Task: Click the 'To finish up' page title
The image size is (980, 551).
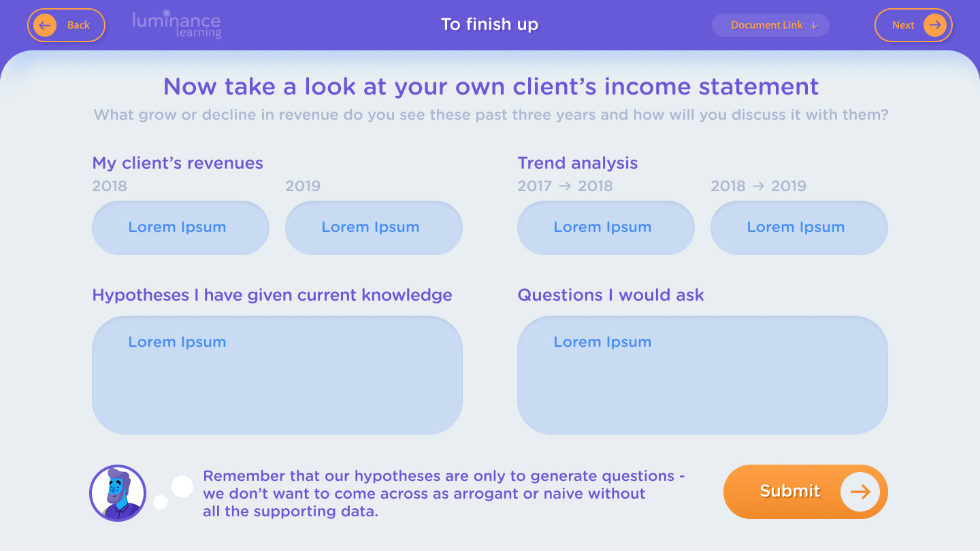Action: (x=489, y=24)
